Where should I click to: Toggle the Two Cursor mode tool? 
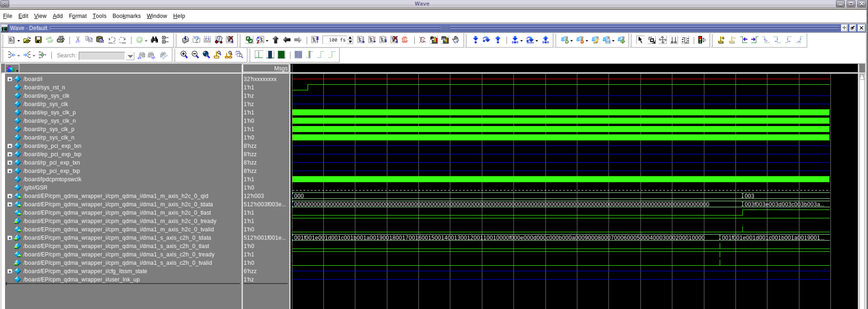[674, 40]
